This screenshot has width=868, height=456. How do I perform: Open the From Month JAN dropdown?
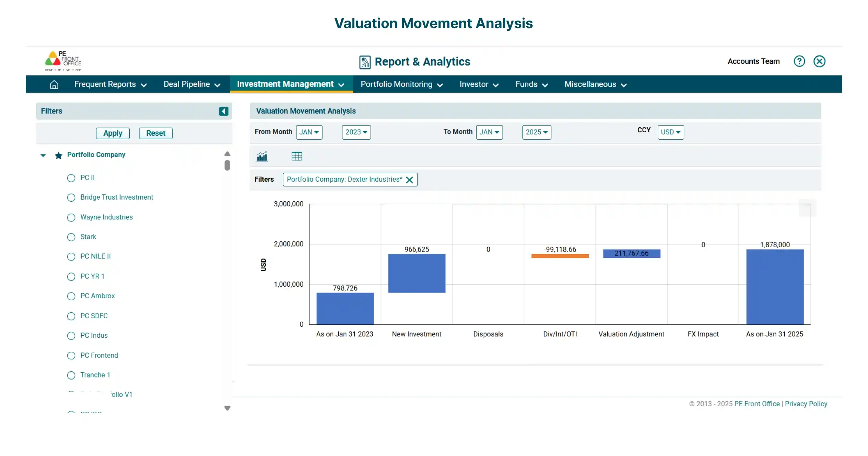(309, 132)
